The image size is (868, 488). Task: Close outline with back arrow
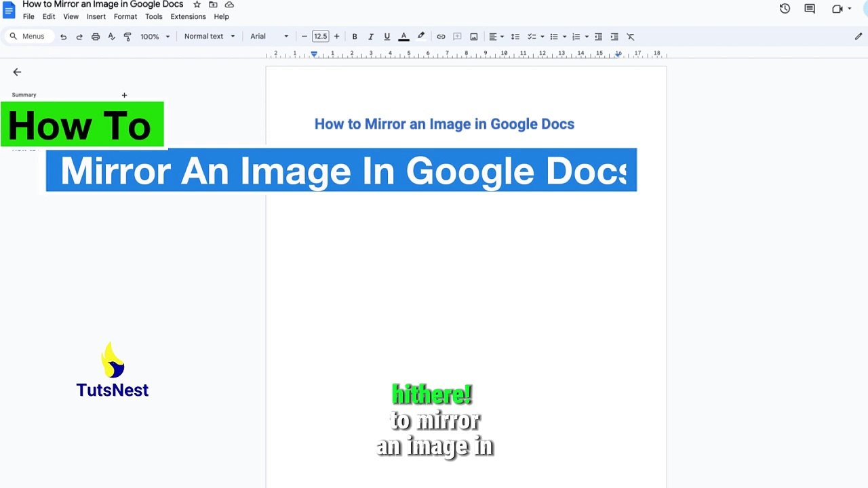pyautogui.click(x=17, y=72)
